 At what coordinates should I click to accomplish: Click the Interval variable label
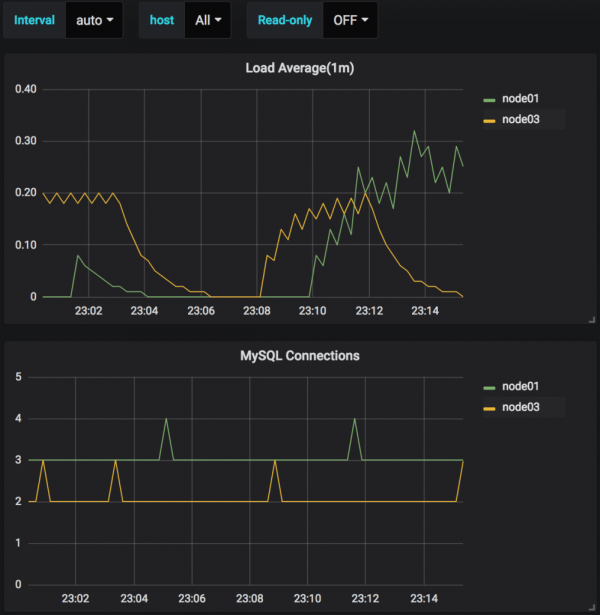34,20
